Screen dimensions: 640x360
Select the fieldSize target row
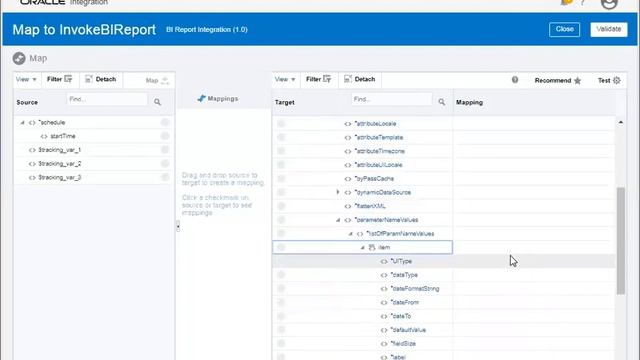point(444,344)
